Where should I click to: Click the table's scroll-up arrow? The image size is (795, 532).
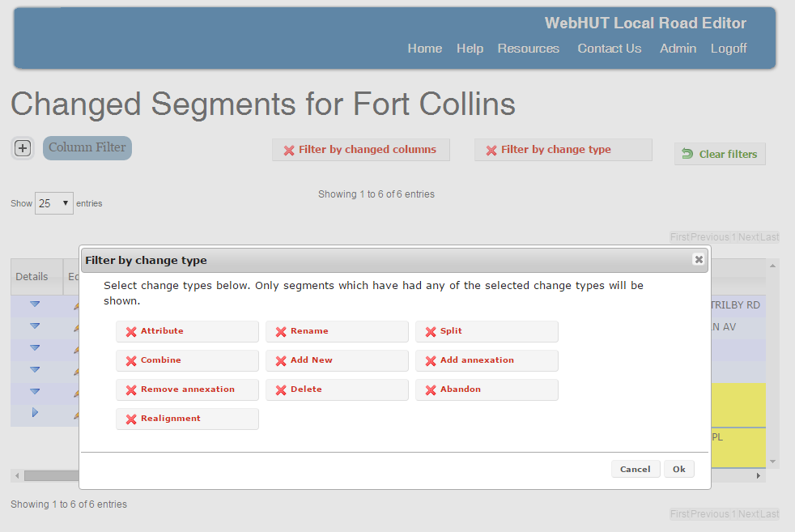[x=772, y=266]
